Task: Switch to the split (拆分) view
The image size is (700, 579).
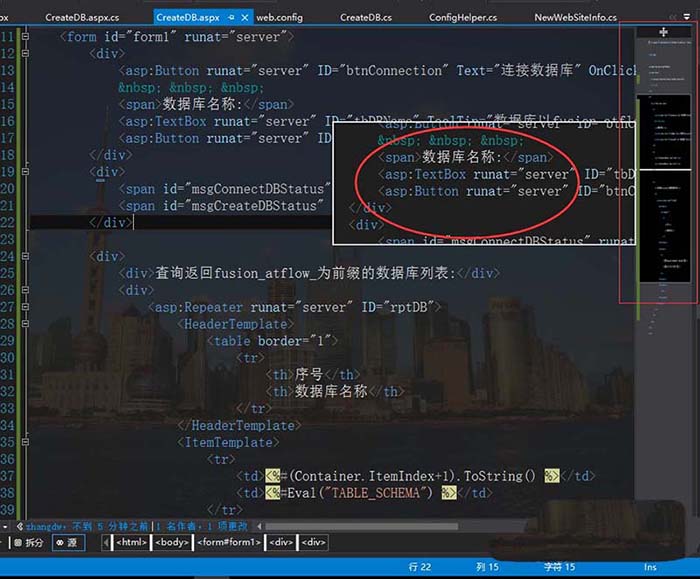Action: pos(29,542)
